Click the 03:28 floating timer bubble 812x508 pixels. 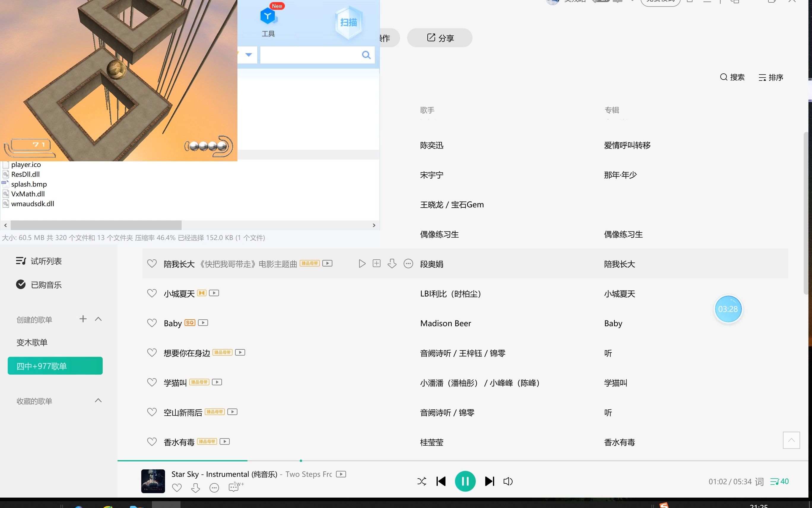point(728,309)
